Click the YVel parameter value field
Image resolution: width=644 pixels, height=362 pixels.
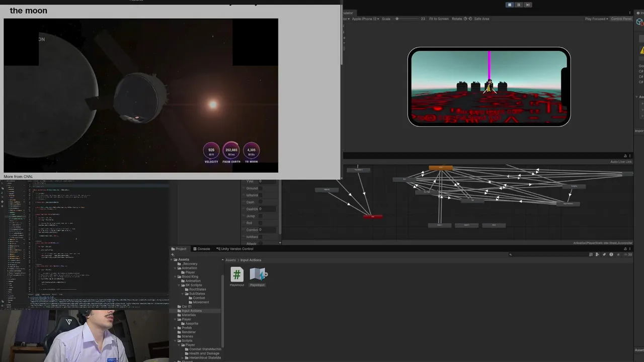(x=267, y=181)
